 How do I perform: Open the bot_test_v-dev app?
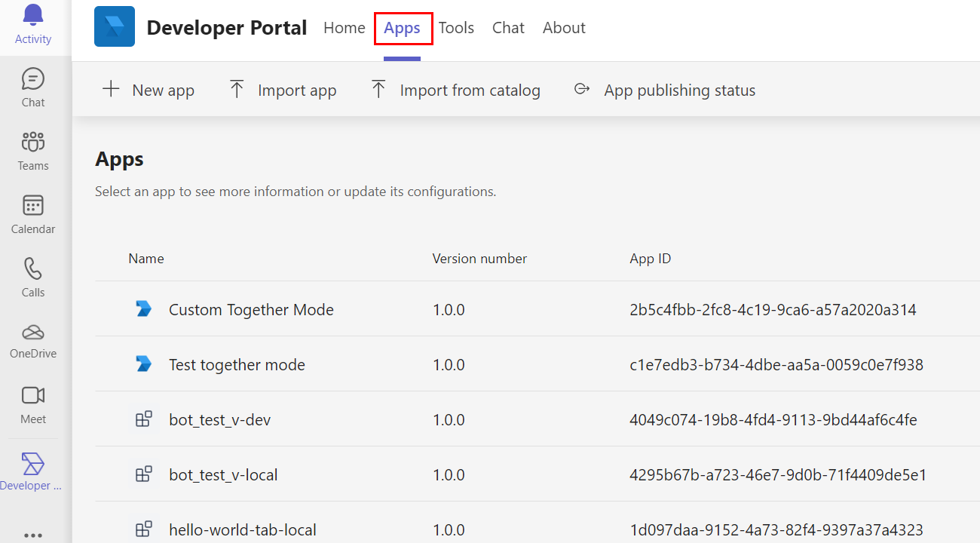point(219,420)
